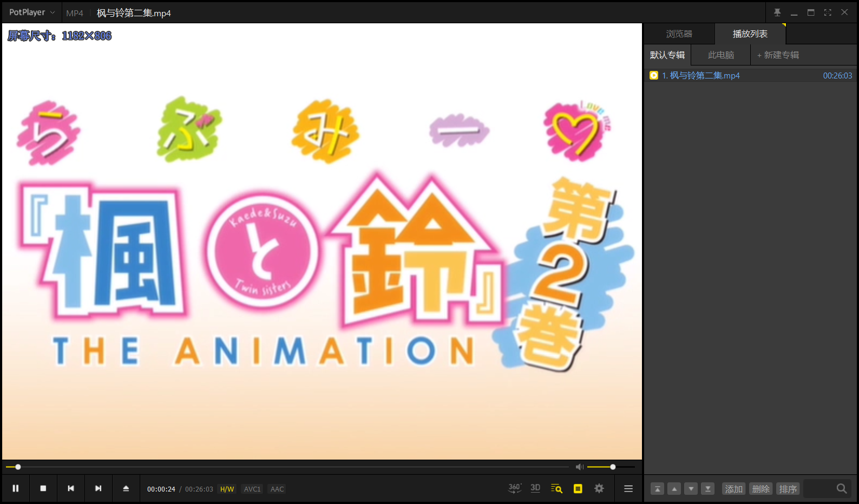859x504 pixels.
Task: Seek on the video progress bar
Action: (x=287, y=467)
